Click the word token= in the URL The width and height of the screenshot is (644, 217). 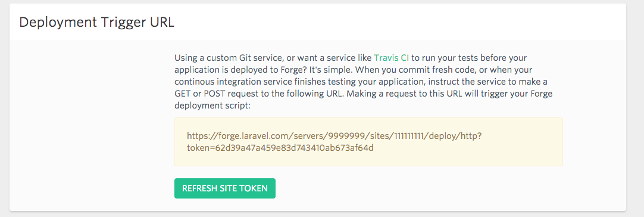coord(199,148)
